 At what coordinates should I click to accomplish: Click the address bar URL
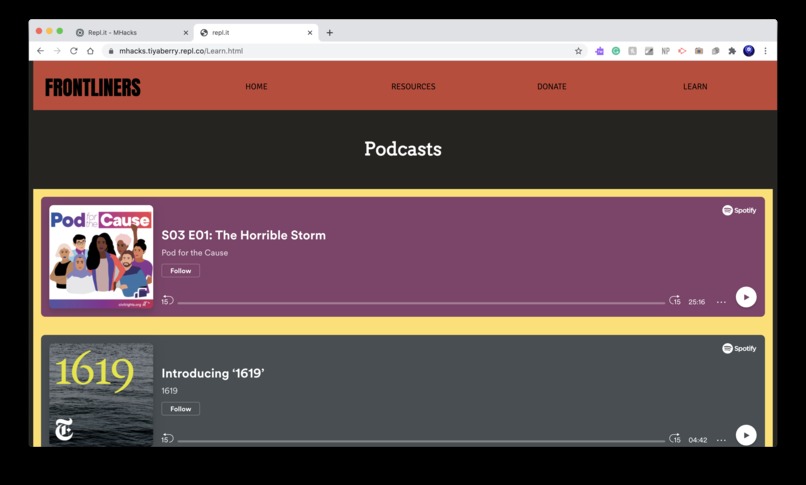click(x=181, y=51)
